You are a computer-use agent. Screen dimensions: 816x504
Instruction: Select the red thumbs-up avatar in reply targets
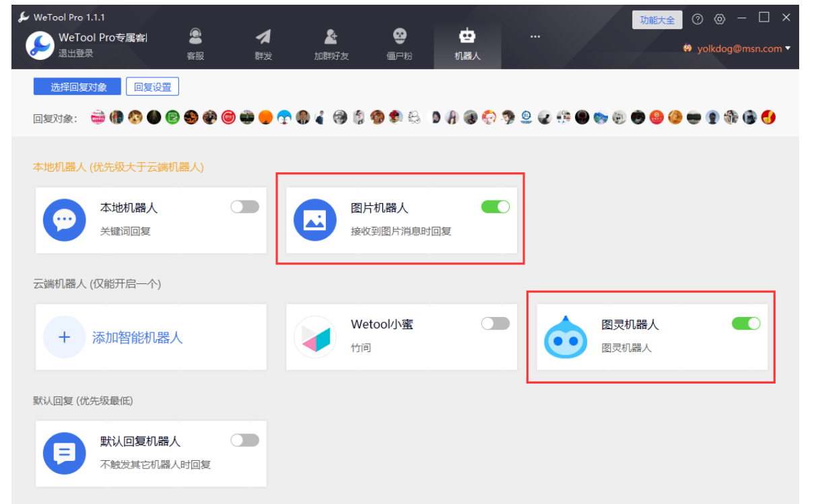tap(768, 118)
